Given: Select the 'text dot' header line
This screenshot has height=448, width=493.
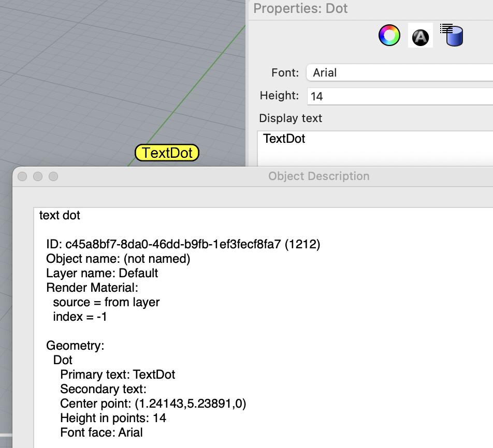Looking at the screenshot, I should 59,216.
